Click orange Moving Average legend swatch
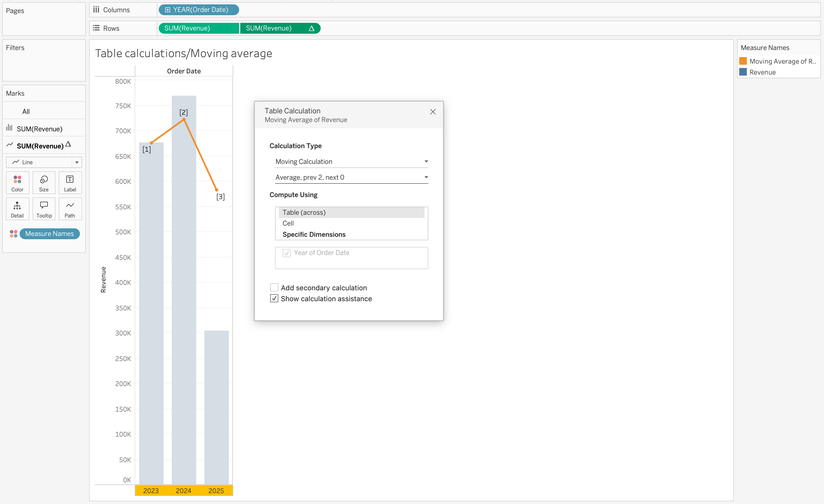 tap(743, 61)
